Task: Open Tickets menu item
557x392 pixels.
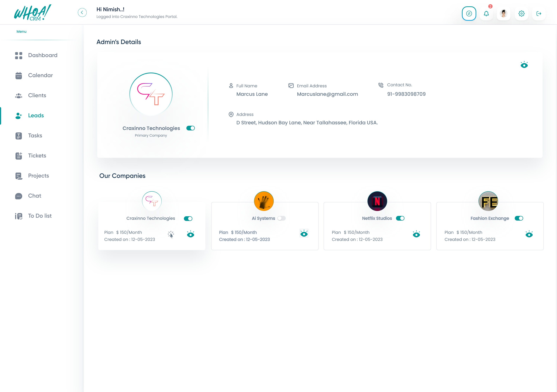Action: (x=37, y=156)
